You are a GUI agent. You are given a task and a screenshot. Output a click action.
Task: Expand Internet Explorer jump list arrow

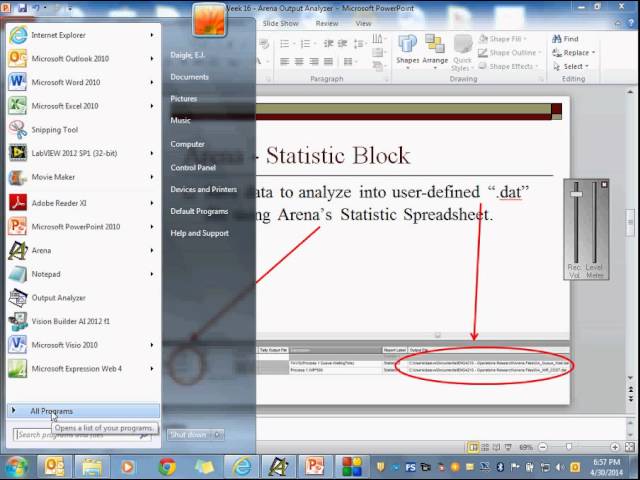[x=152, y=35]
